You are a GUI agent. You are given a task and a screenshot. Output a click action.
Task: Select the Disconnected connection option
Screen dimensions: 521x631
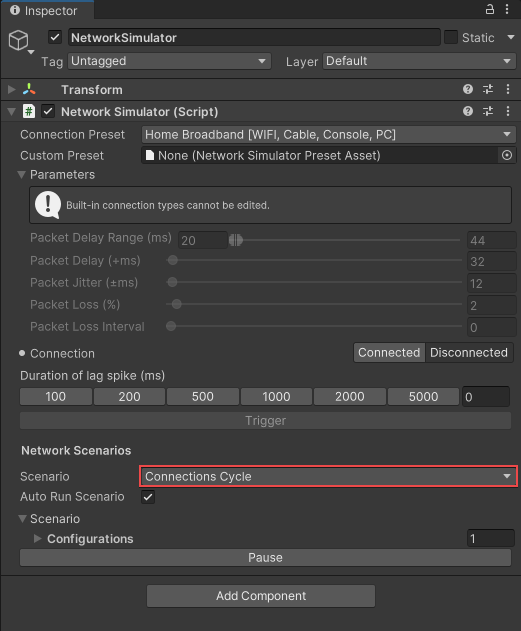point(469,353)
